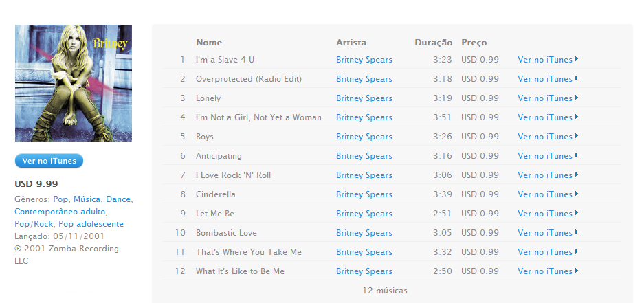Click Ver no iTunes arrow for Let Me Be
This screenshot has height=303, width=644.
[548, 214]
